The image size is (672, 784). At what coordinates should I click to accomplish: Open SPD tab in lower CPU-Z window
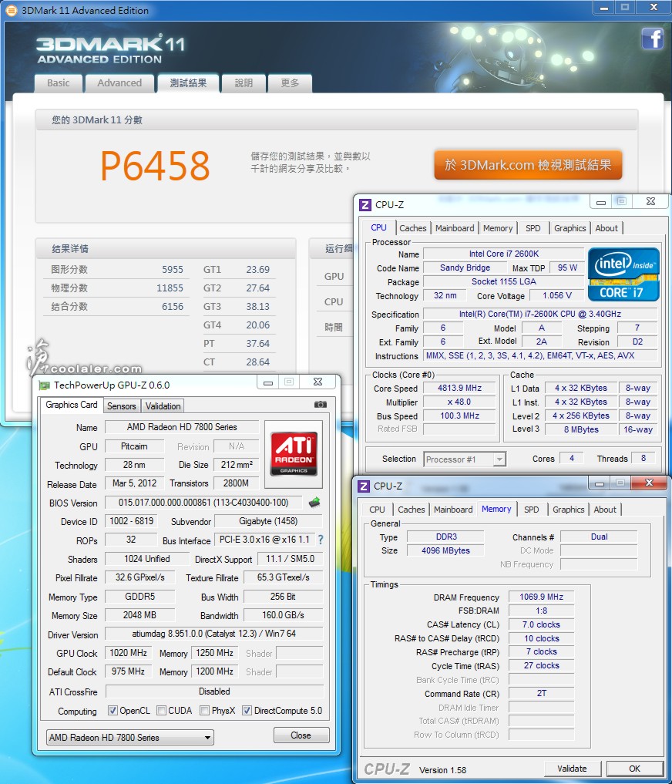pos(532,510)
